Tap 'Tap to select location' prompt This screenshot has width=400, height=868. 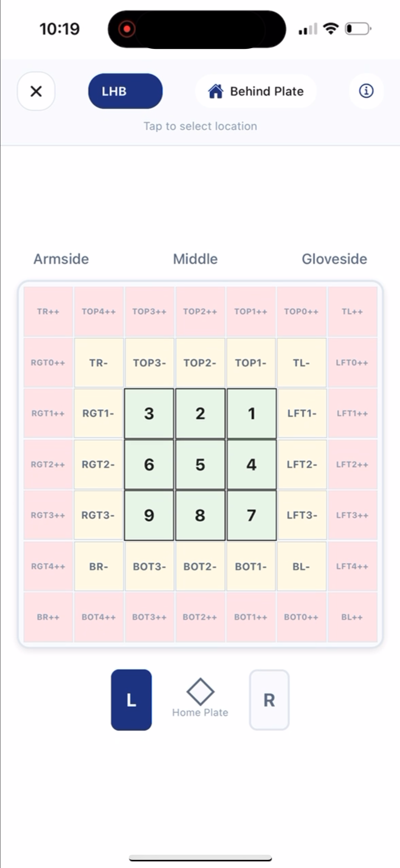pyautogui.click(x=200, y=126)
